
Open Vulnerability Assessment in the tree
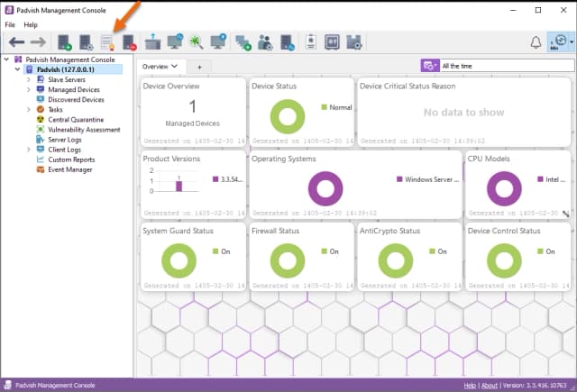coord(84,130)
